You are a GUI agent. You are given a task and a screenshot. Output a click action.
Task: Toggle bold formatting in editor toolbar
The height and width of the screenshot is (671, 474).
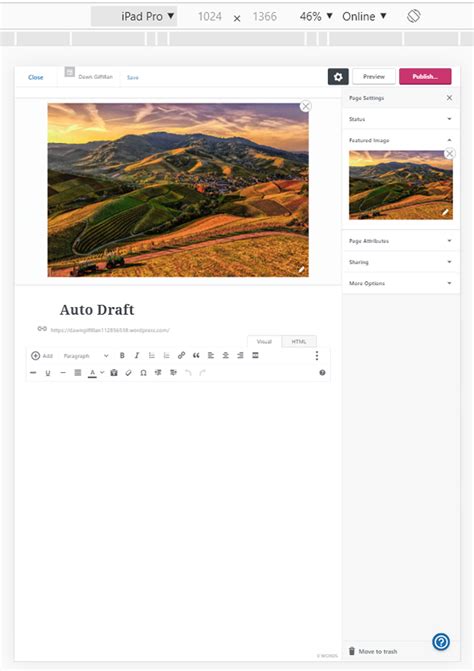(122, 356)
